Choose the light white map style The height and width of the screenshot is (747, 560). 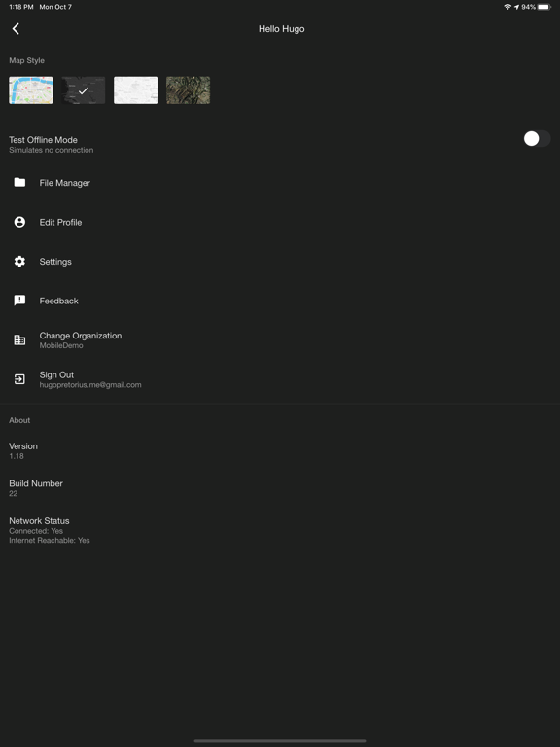pyautogui.click(x=136, y=90)
